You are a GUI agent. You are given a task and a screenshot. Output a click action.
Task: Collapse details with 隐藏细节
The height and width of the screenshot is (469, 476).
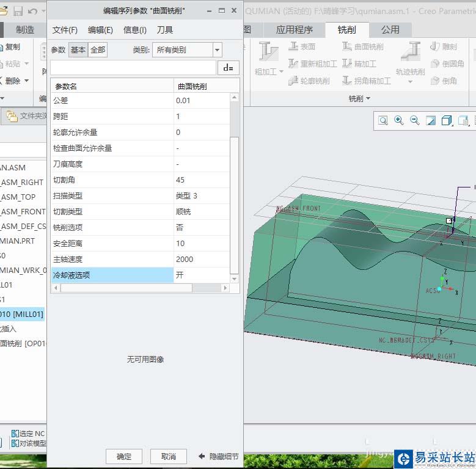(x=218, y=456)
